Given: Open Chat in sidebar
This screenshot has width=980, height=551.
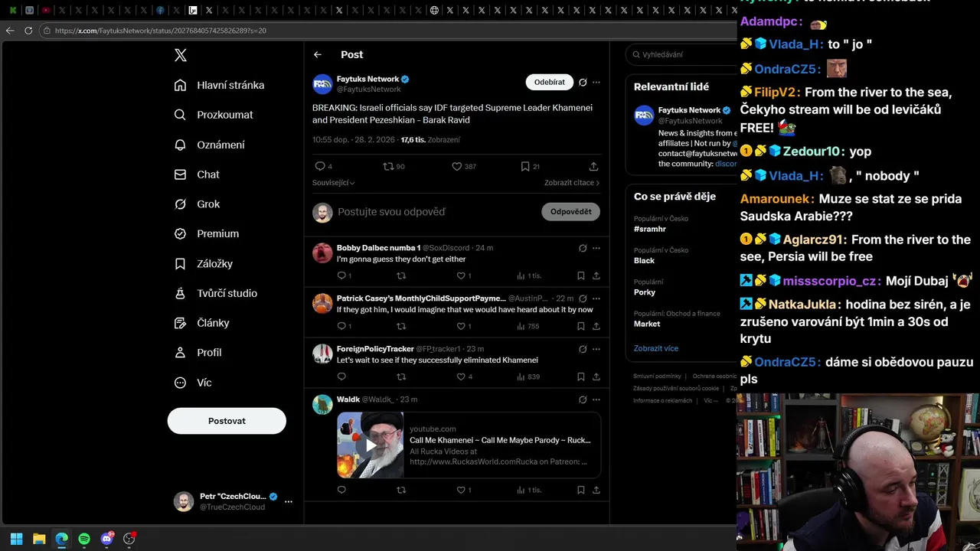Looking at the screenshot, I should pyautogui.click(x=197, y=174).
